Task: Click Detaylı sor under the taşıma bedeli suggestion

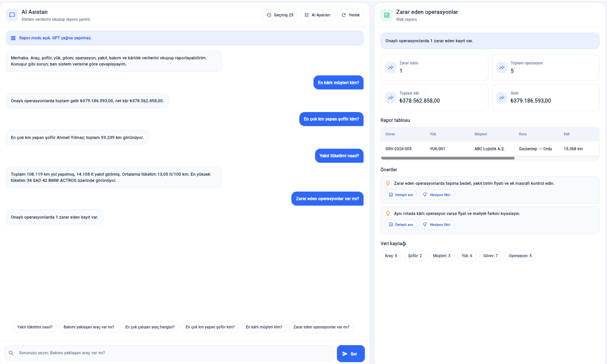Action: click(x=401, y=195)
